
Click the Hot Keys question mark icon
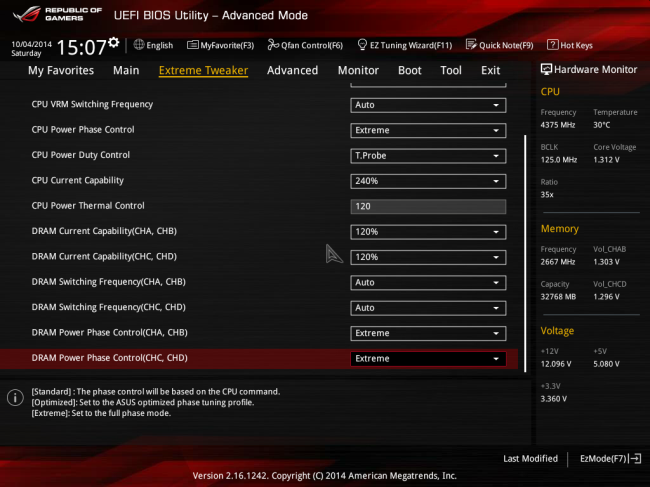(553, 44)
